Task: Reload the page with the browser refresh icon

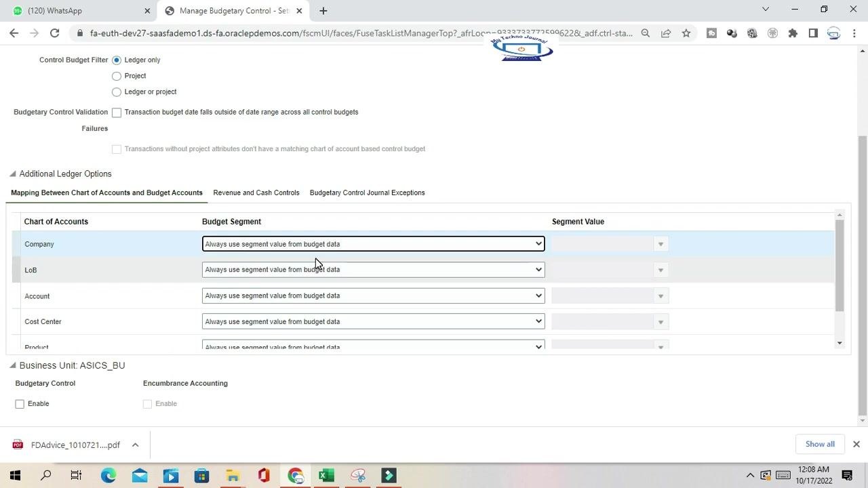Action: click(x=54, y=33)
